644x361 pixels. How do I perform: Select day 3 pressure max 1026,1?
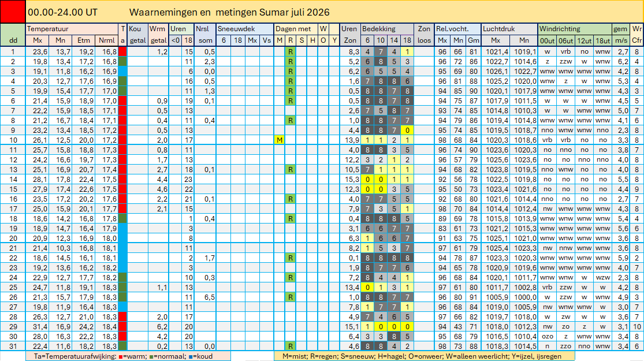coord(497,72)
